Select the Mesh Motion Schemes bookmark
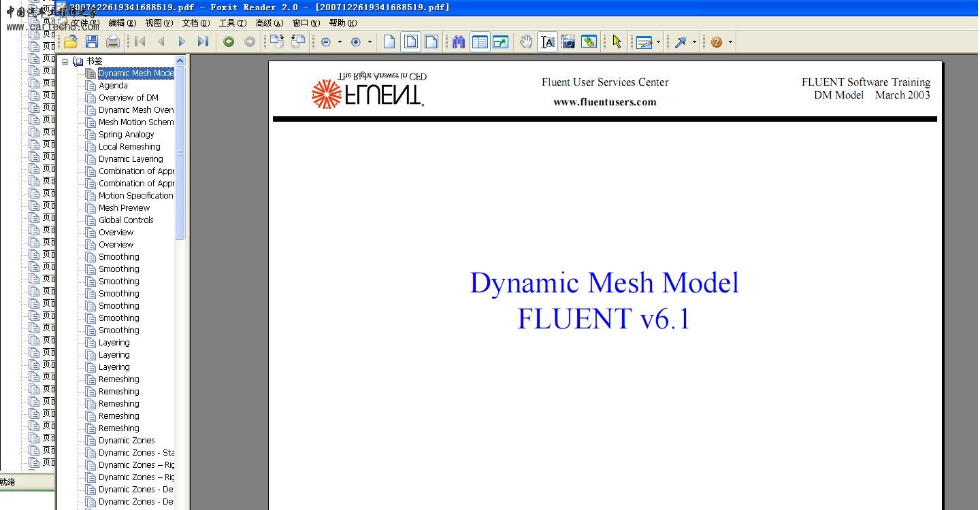Screen dimensions: 980x510 coord(136,122)
